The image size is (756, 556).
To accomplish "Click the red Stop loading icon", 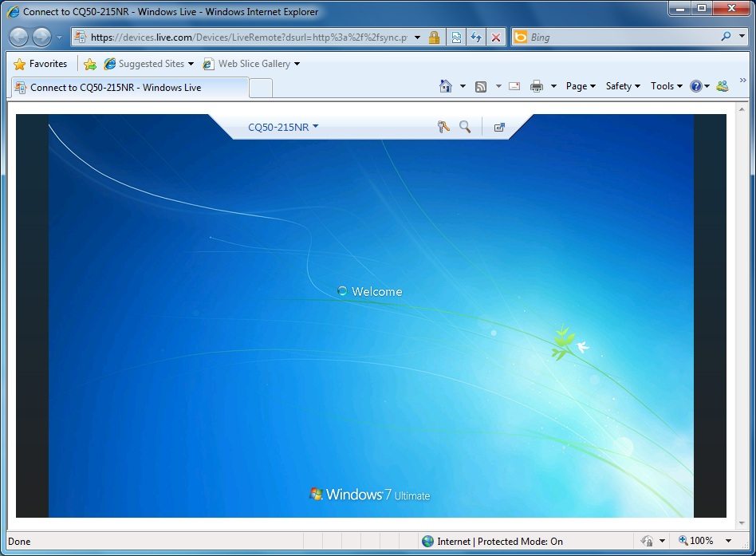I will [x=496, y=37].
